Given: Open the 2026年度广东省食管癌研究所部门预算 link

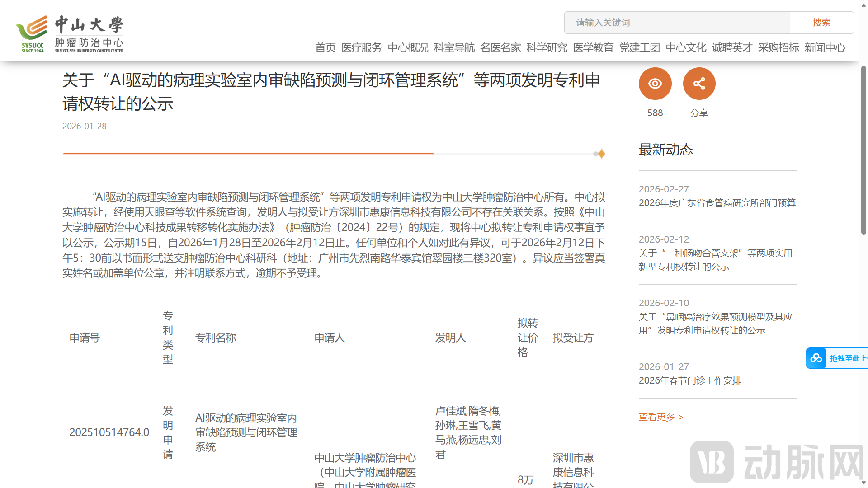Looking at the screenshot, I should [x=717, y=203].
